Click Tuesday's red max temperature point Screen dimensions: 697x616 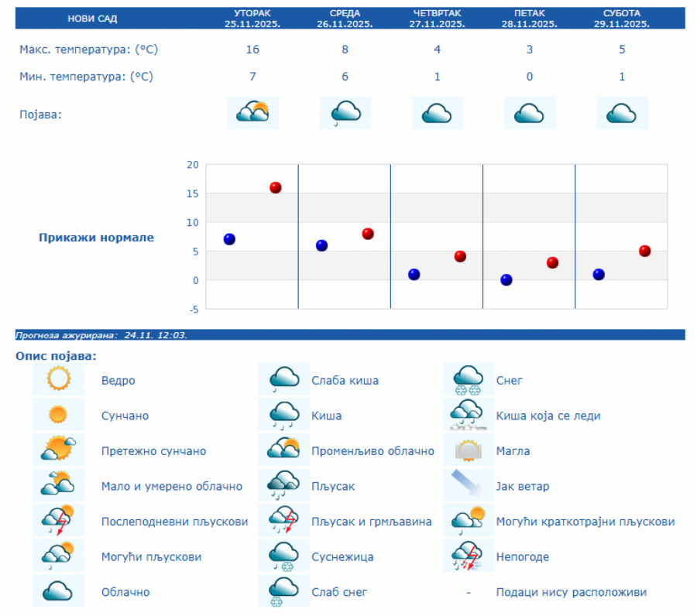(x=275, y=187)
